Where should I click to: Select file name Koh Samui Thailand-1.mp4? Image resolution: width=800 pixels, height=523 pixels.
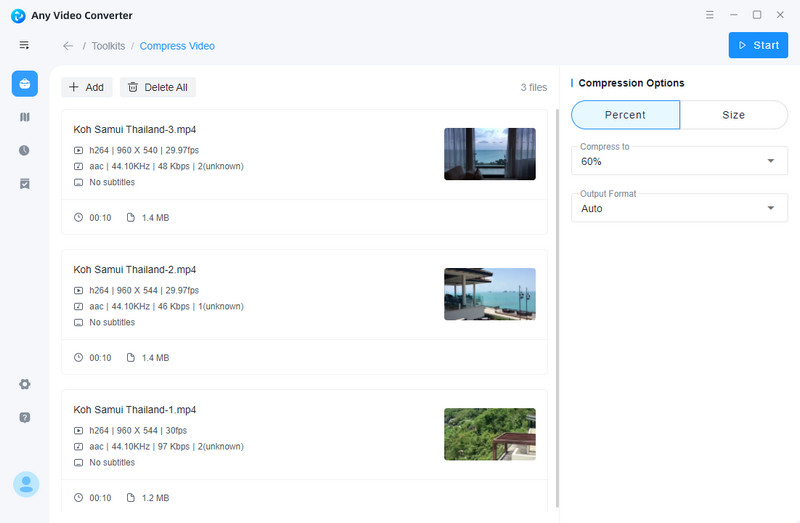click(x=135, y=410)
